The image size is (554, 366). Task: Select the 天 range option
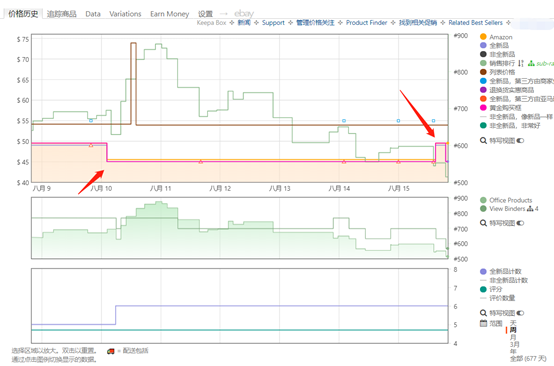coord(513,323)
